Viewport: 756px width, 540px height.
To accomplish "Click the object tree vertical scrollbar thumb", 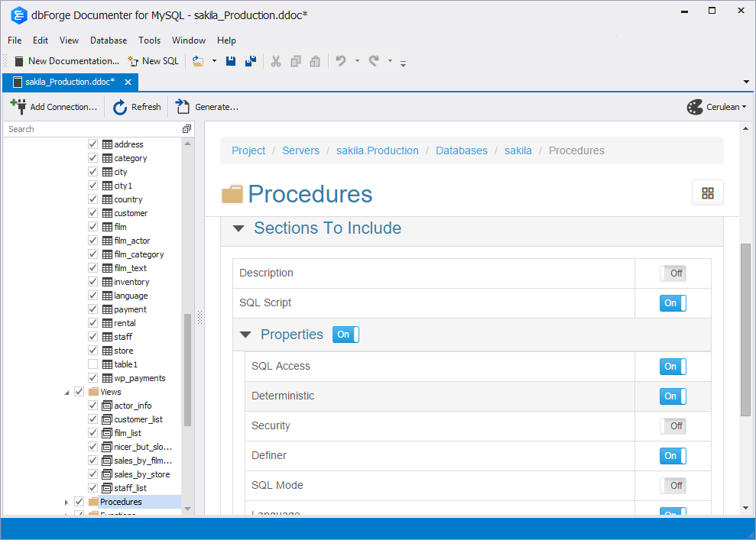I will pyautogui.click(x=187, y=370).
